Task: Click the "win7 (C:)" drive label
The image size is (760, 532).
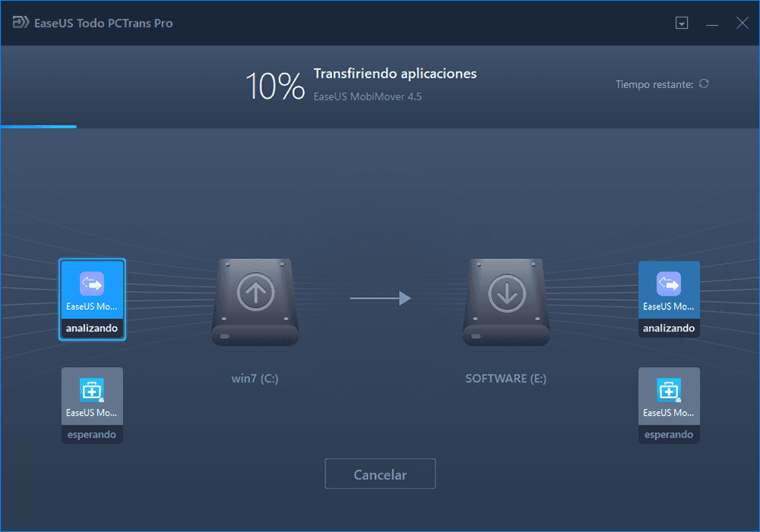Action: (x=255, y=378)
